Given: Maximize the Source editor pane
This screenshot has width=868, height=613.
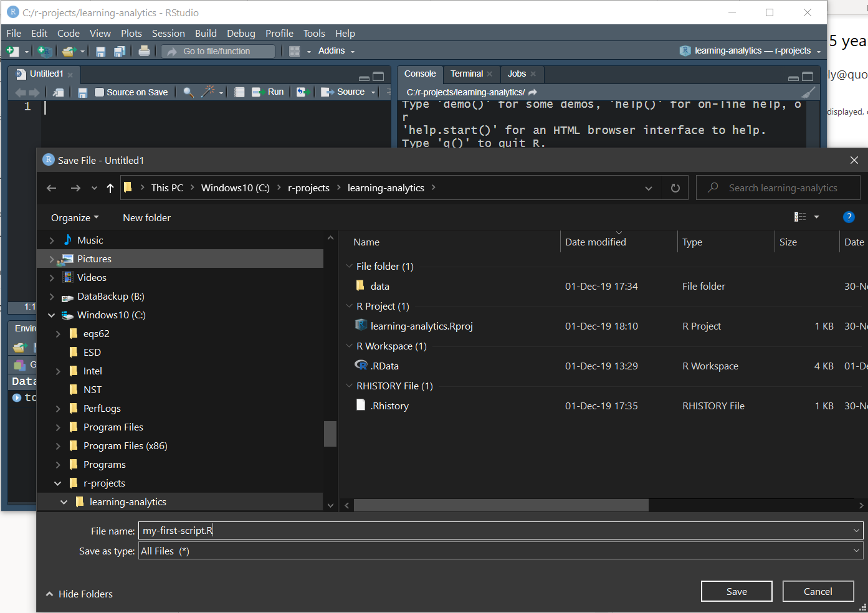Looking at the screenshot, I should pos(378,77).
